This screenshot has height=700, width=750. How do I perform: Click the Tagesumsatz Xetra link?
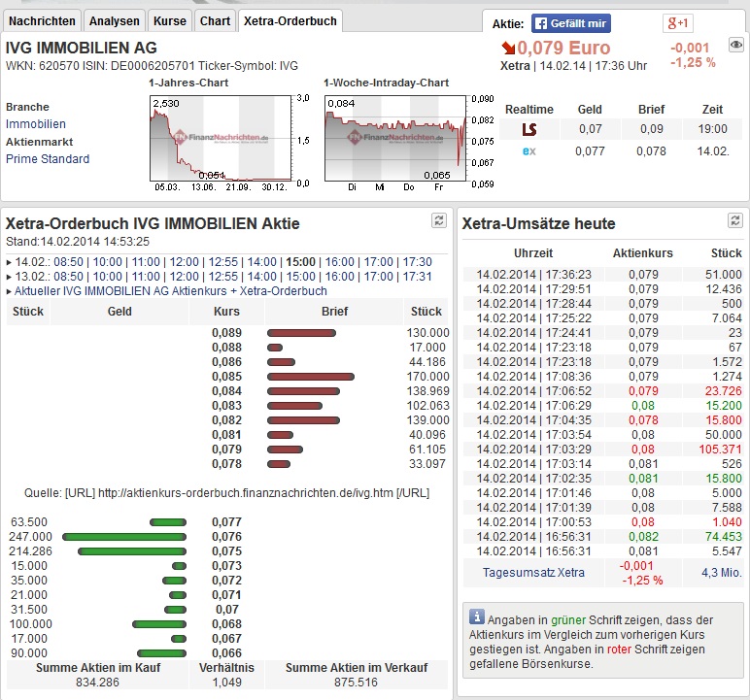pos(533,573)
